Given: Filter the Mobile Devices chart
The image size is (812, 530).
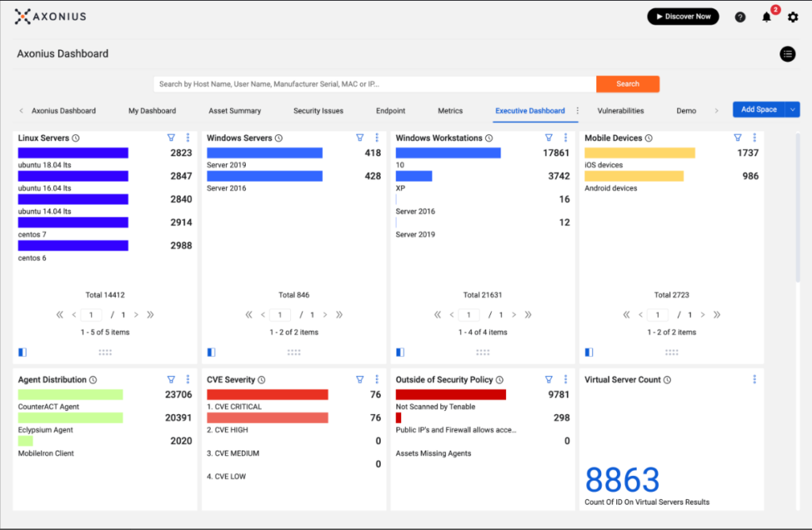Looking at the screenshot, I should click(x=737, y=138).
